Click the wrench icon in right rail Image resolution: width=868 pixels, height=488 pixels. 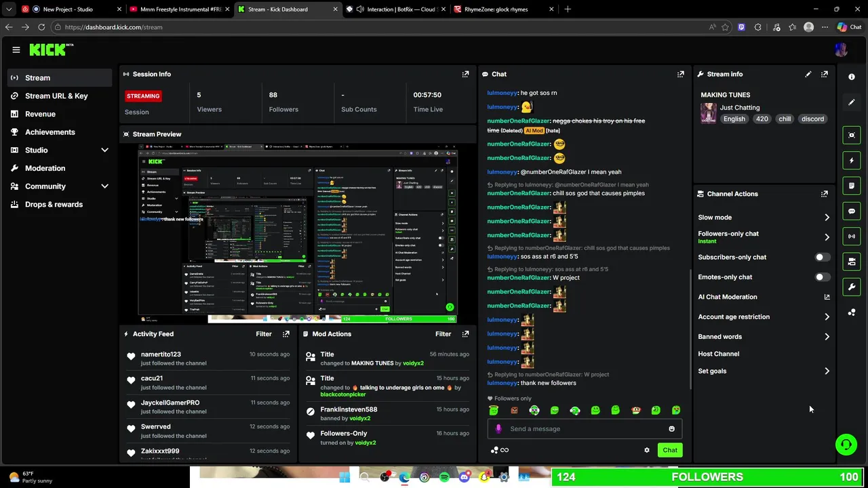coord(852,287)
